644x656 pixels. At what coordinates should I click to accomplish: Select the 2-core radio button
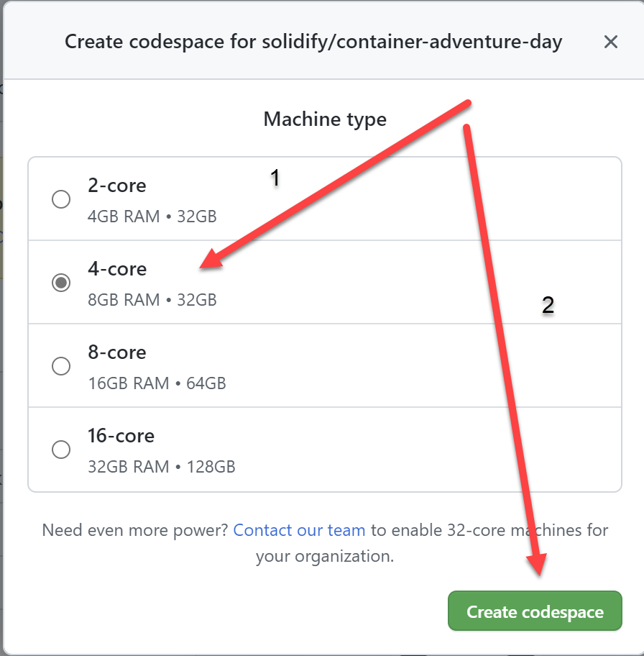61,199
